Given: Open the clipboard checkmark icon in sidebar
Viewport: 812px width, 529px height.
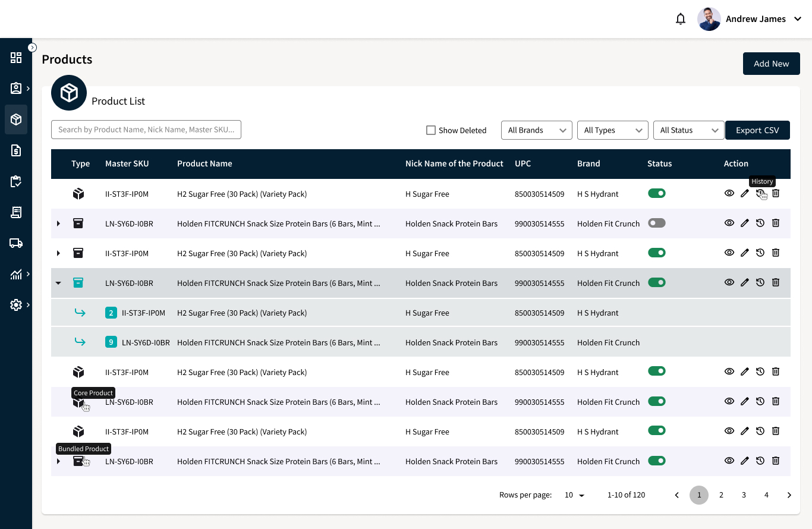Looking at the screenshot, I should click(x=16, y=181).
